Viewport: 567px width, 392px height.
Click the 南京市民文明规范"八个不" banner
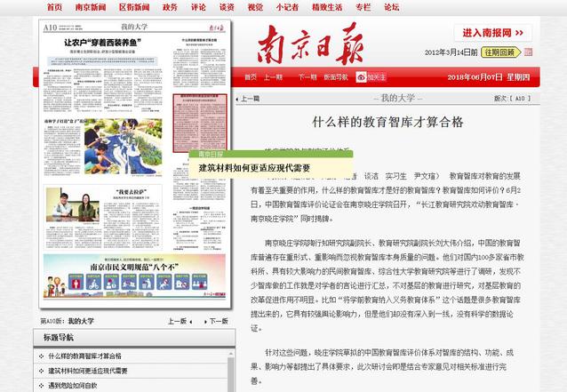[x=134, y=276]
